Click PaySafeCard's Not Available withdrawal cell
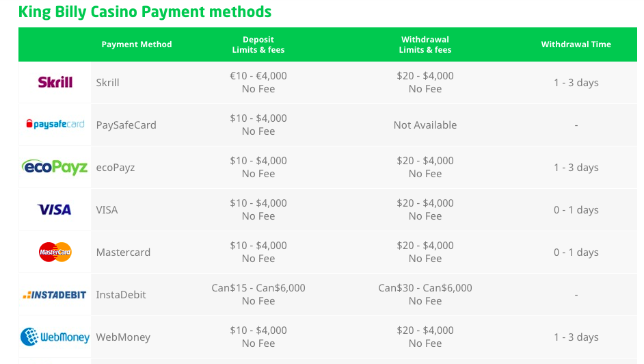This screenshot has height=364, width=644. [425, 125]
